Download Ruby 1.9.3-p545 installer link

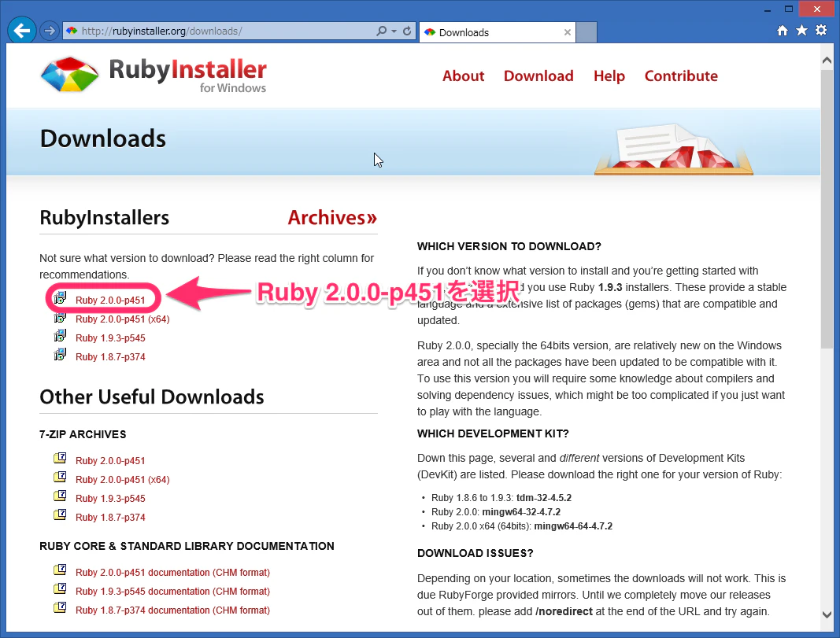pos(110,337)
